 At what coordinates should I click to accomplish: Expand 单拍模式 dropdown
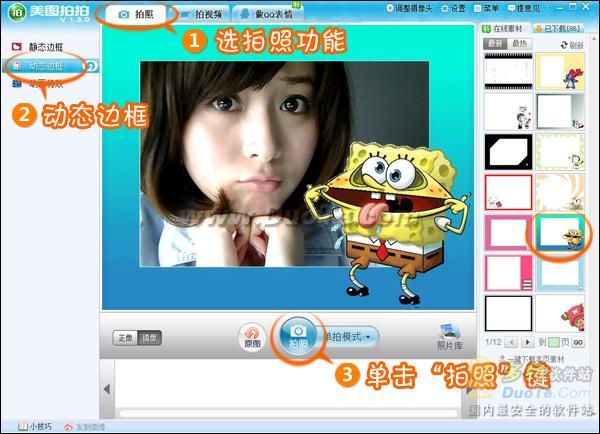coord(347,337)
